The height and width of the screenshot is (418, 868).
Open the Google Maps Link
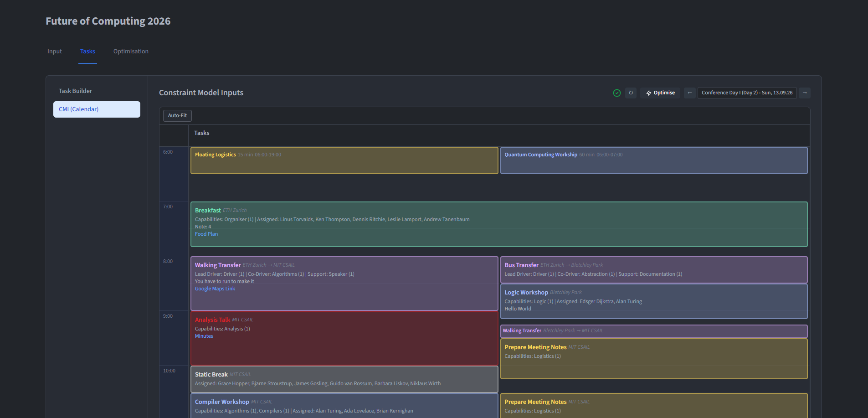point(215,289)
